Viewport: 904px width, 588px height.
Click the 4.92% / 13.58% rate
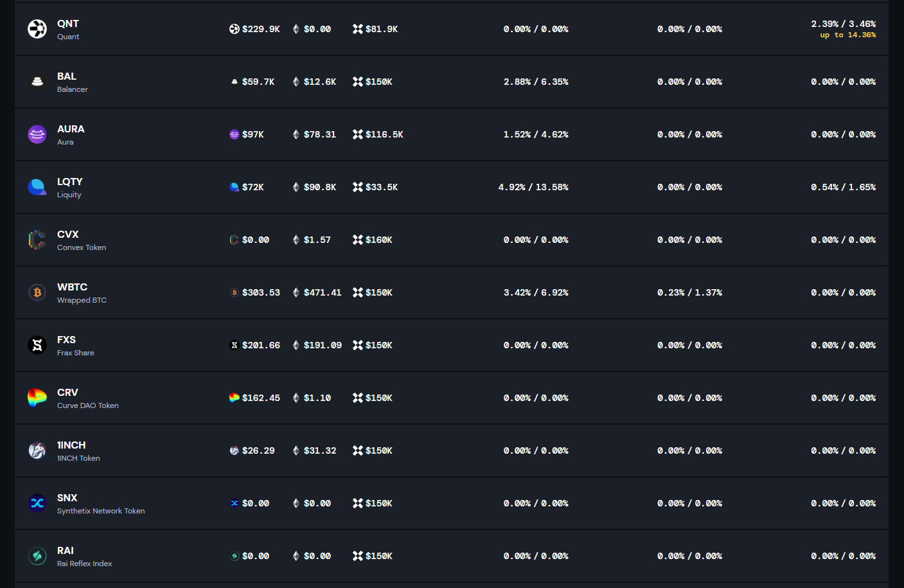tap(533, 187)
